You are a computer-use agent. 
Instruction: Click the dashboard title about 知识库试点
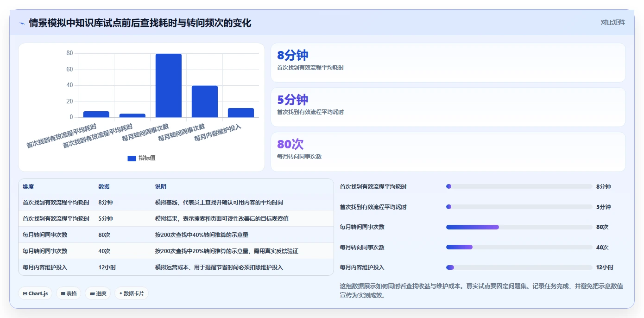[140, 23]
